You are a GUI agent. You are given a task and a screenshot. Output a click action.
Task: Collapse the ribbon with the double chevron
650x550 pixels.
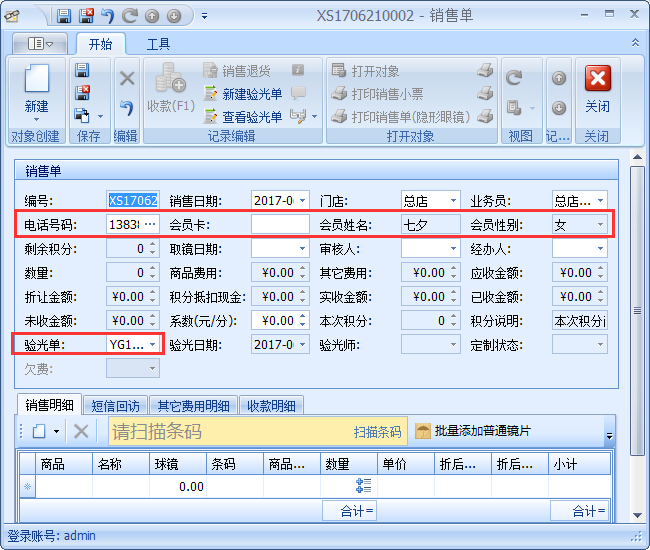tap(635, 42)
